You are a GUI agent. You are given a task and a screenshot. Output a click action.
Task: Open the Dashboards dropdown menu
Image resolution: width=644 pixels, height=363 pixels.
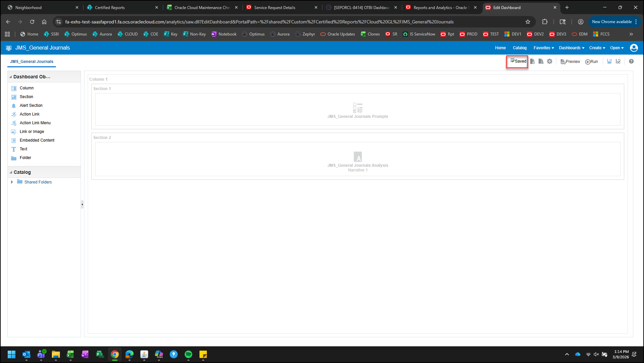pos(571,48)
